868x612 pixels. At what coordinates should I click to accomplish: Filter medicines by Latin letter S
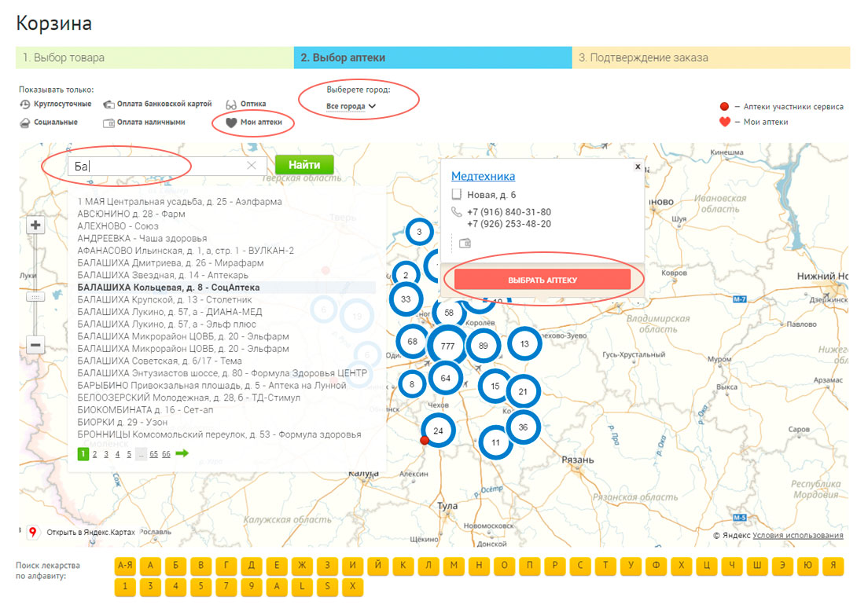pos(327,587)
